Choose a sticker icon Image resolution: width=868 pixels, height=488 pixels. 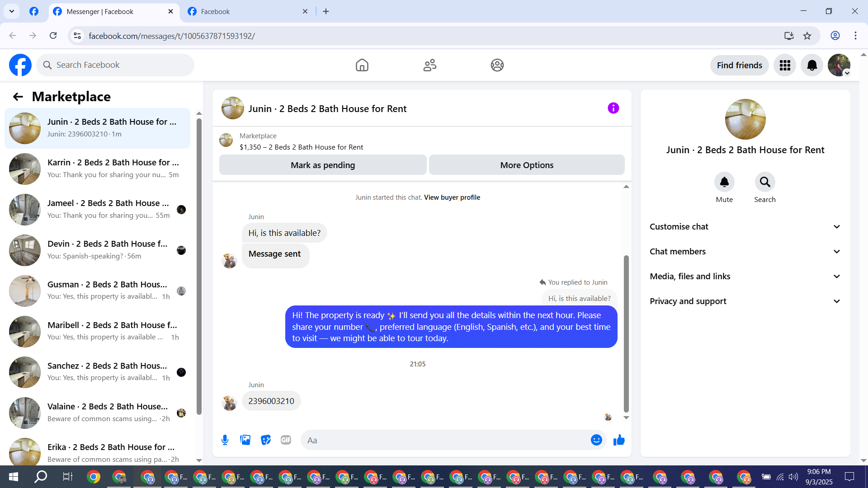(x=266, y=440)
